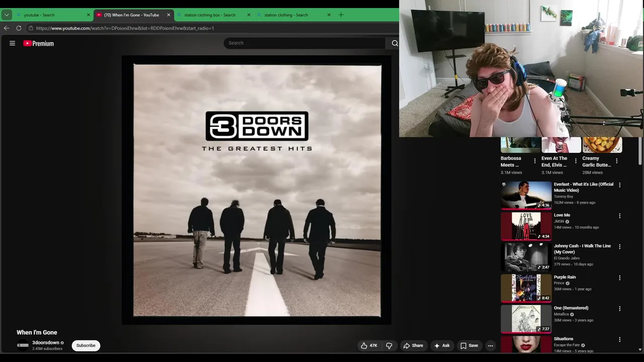Image resolution: width=644 pixels, height=362 pixels.
Task: Share the video
Action: [413, 345]
